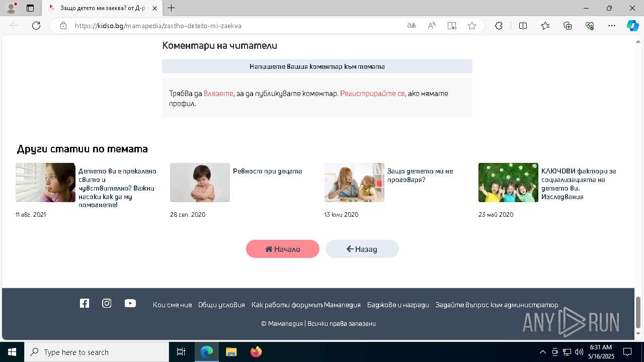Close the kidso.bg browser tab
Screen dimensions: 644x362
coord(154,8)
